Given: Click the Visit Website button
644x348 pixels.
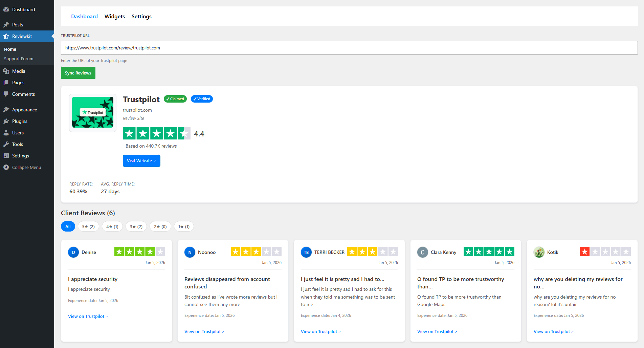Looking at the screenshot, I should [x=141, y=161].
